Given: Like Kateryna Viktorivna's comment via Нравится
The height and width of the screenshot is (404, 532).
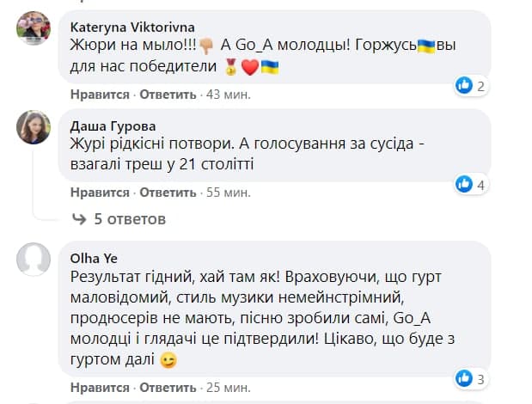Looking at the screenshot, I should (100, 95).
